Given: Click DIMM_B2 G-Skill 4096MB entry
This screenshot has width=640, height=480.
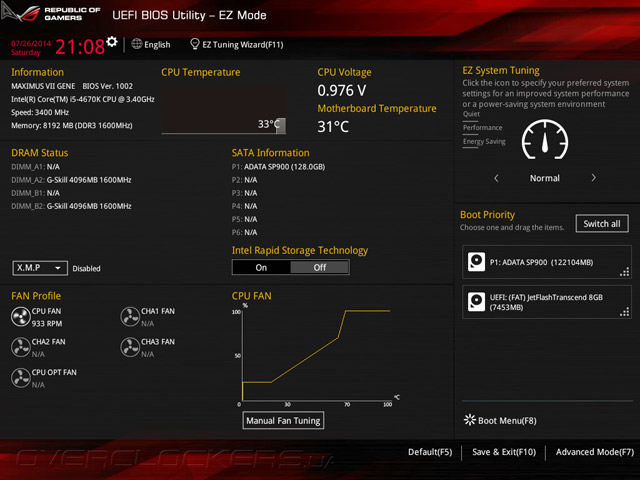Looking at the screenshot, I should pos(71,206).
